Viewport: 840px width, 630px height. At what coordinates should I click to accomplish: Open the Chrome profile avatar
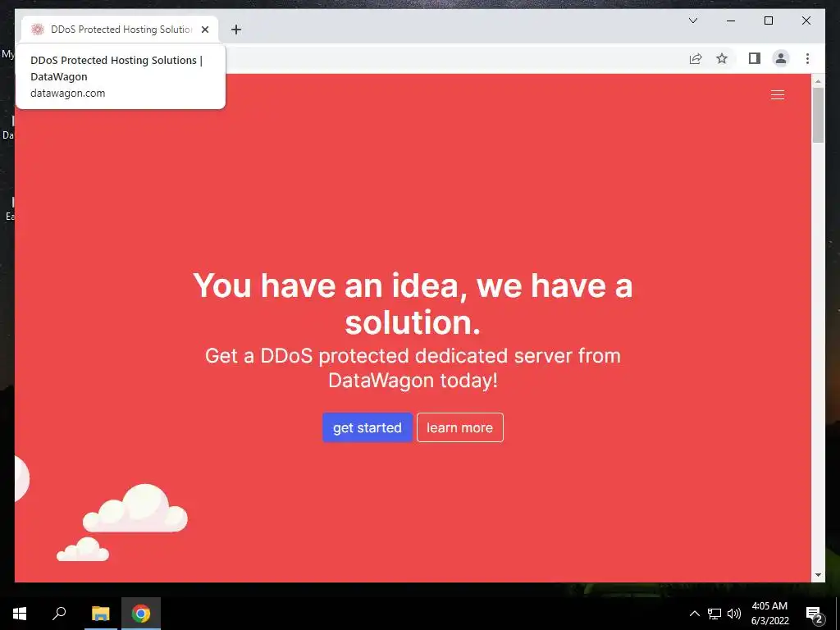781,58
